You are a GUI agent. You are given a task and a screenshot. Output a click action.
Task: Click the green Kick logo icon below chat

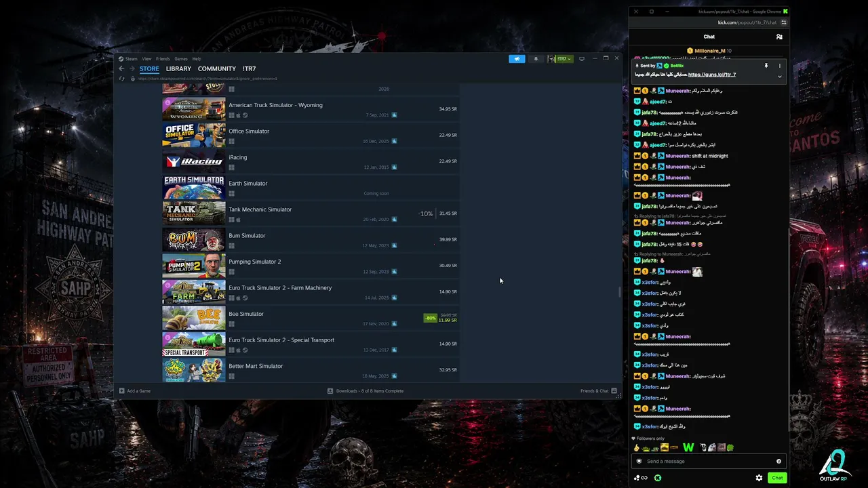tap(658, 478)
